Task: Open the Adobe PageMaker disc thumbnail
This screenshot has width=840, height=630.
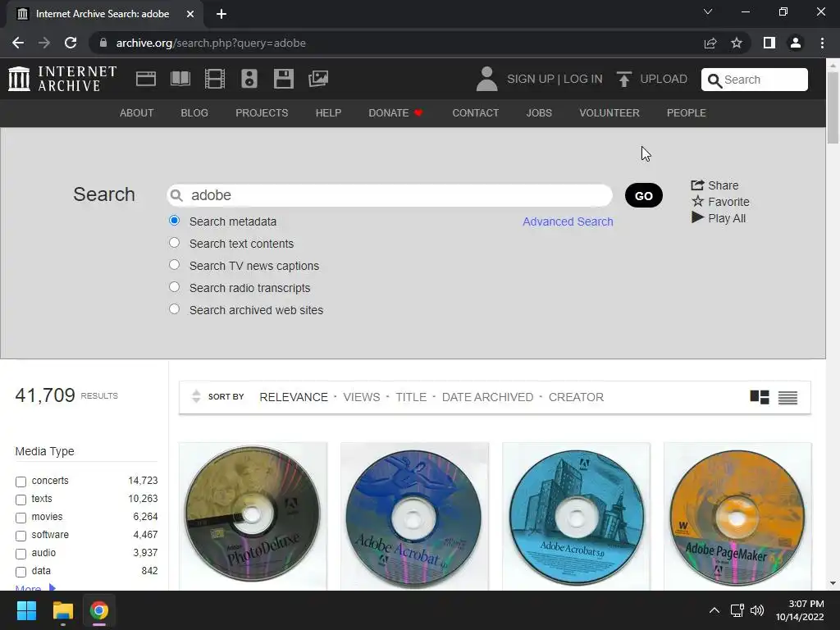Action: 737,515
